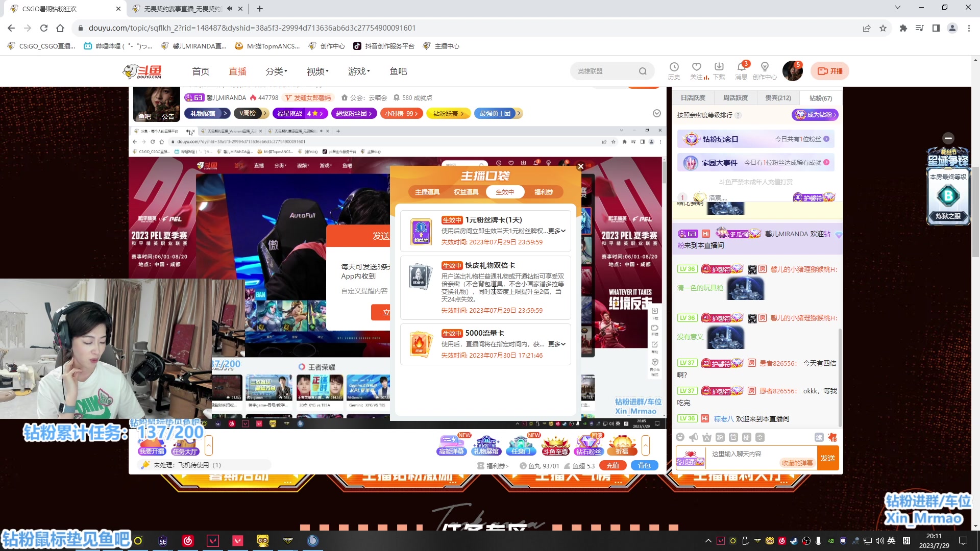980x551 pixels.
Task: Open the 收藏的弹幕 saved danmaku
Action: tap(797, 463)
